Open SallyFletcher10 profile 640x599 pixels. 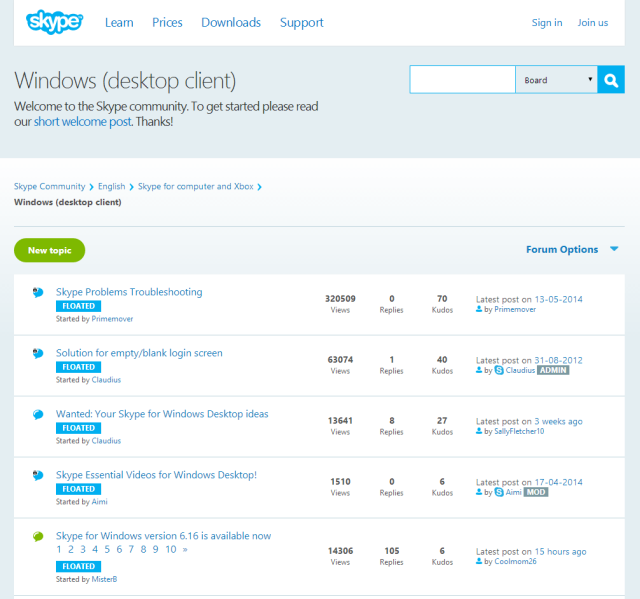[519, 431]
